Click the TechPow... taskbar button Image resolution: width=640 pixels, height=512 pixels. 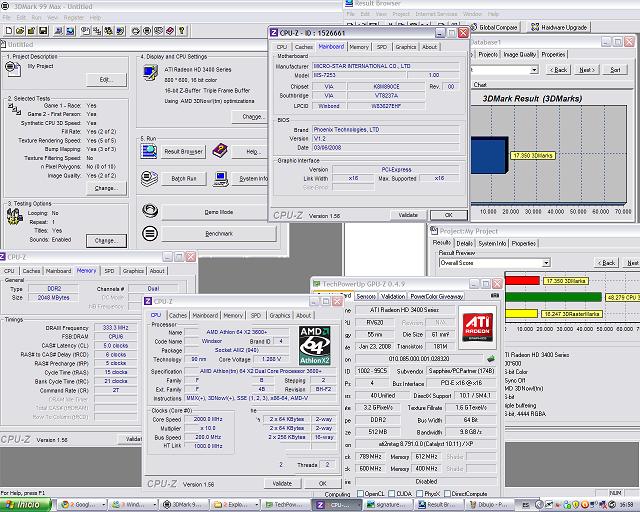[x=286, y=505]
